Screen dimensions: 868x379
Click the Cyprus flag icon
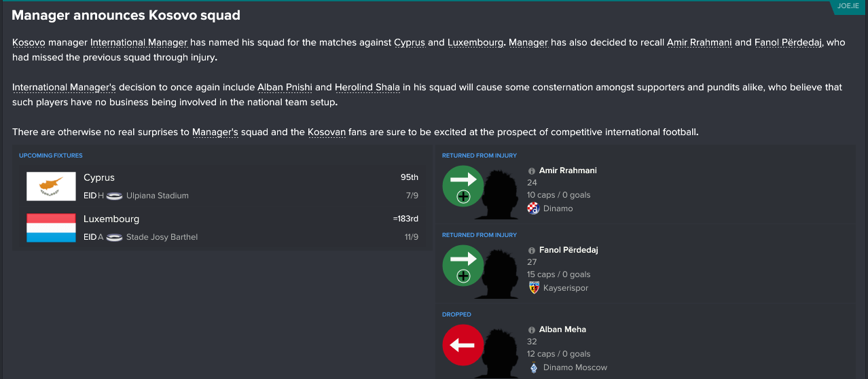click(x=51, y=186)
